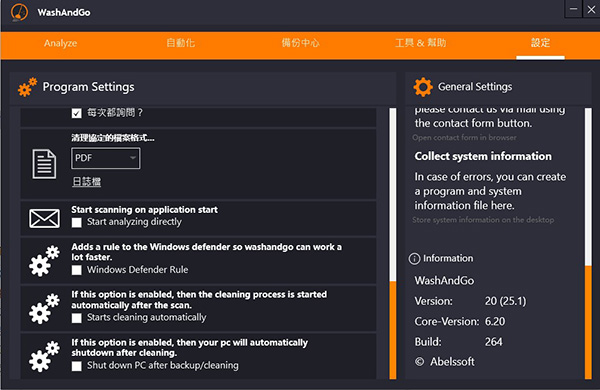Enable Shut down PC after backup/cleaning
600x390 pixels.
(77, 366)
